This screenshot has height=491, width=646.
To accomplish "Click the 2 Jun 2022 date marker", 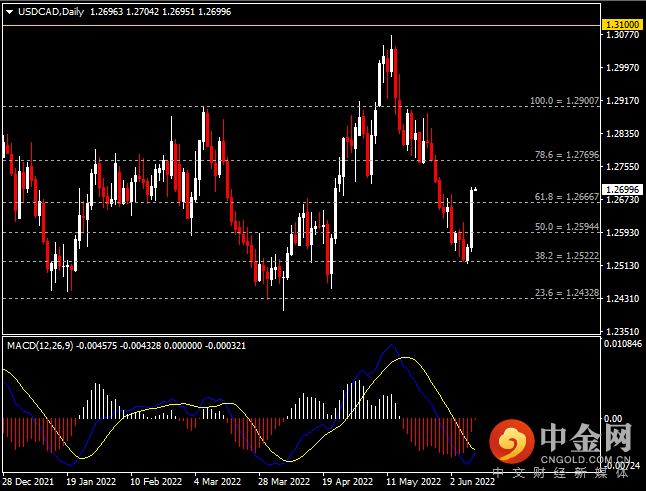I will coord(473,482).
